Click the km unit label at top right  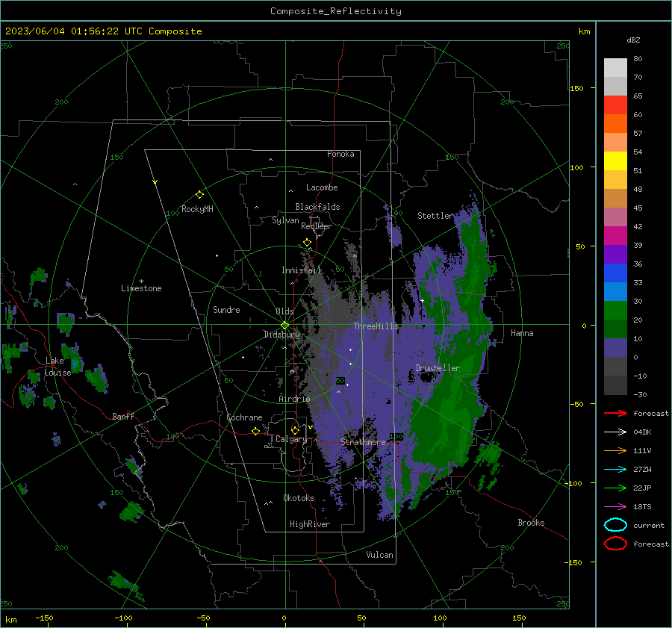584,31
